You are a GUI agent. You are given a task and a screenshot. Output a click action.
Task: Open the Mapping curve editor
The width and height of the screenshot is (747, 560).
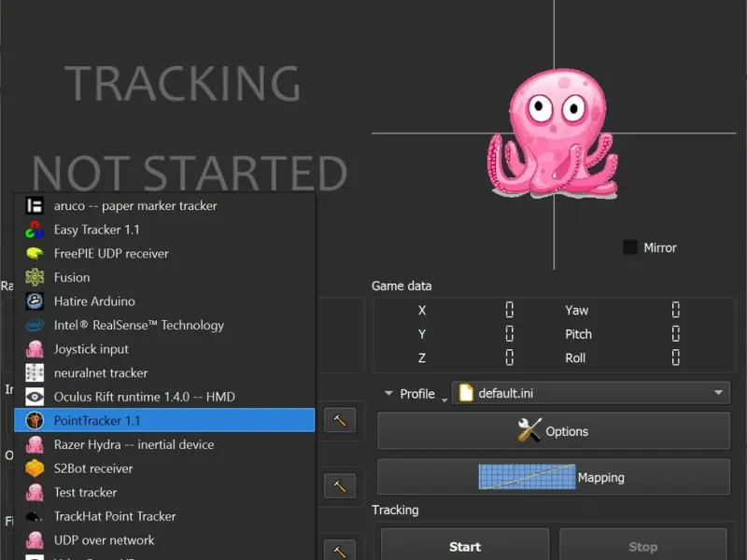554,477
